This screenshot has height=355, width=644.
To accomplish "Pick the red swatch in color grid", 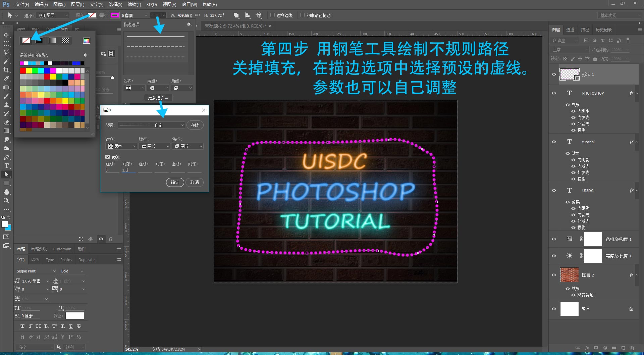I will pos(23,70).
